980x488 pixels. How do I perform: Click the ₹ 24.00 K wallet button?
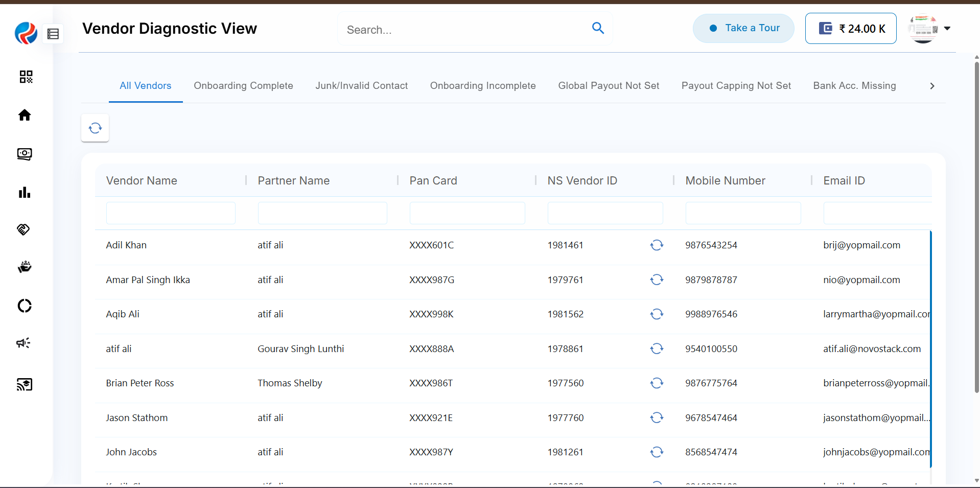click(851, 29)
